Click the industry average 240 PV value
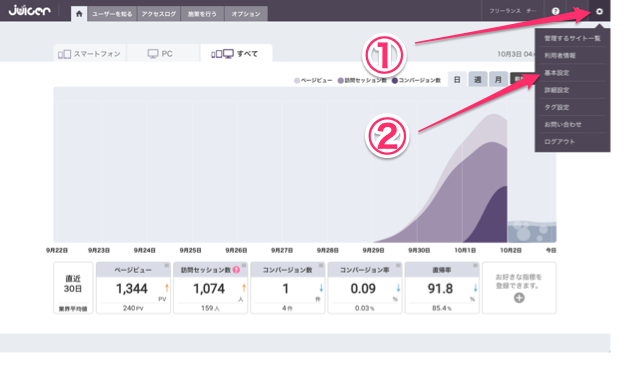The height and width of the screenshot is (373, 631). click(133, 308)
